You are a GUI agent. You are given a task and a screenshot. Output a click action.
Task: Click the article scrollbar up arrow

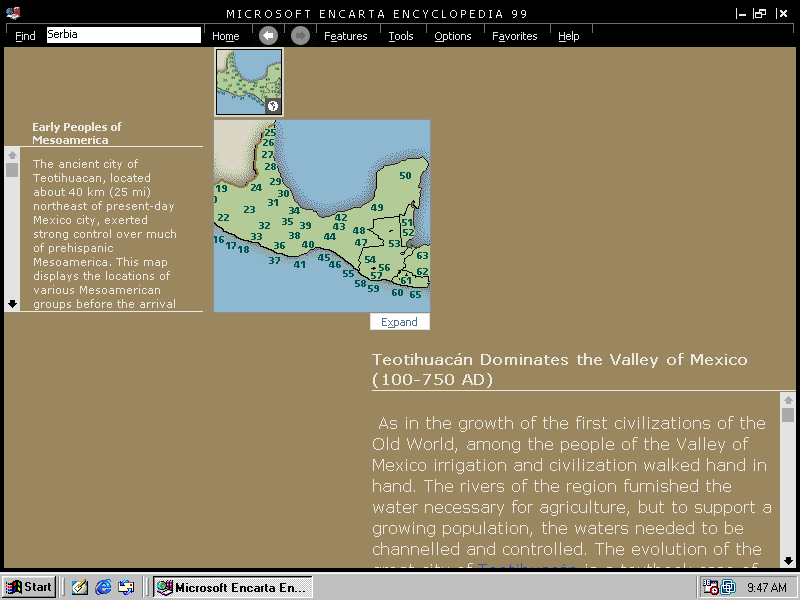788,400
